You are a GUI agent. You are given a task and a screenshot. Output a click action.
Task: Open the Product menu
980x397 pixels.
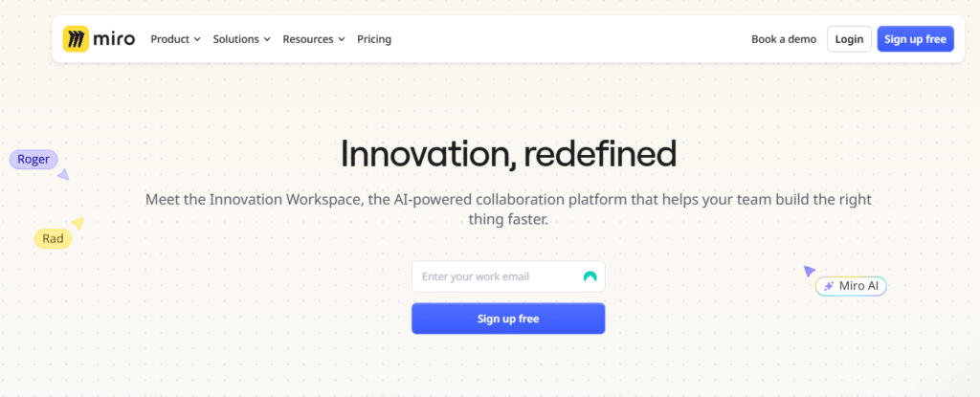tap(176, 39)
